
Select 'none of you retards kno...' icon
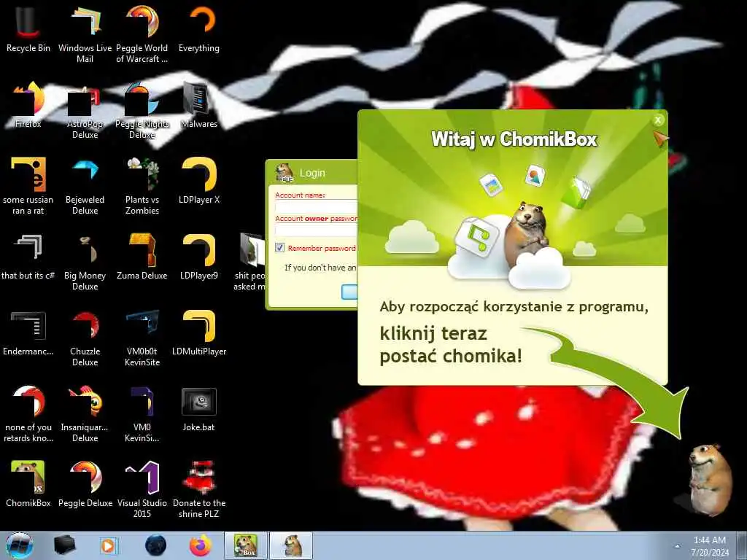(28, 413)
